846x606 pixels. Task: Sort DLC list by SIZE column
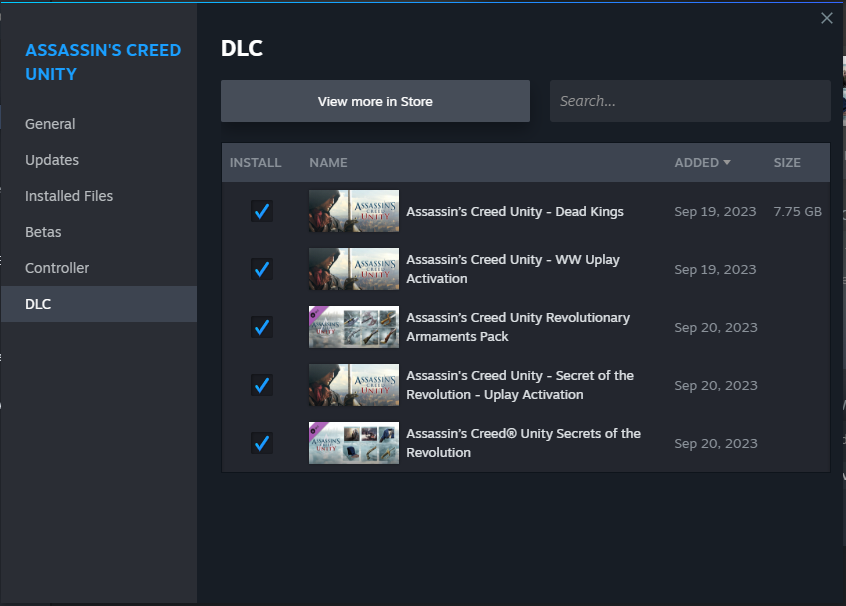tap(787, 162)
